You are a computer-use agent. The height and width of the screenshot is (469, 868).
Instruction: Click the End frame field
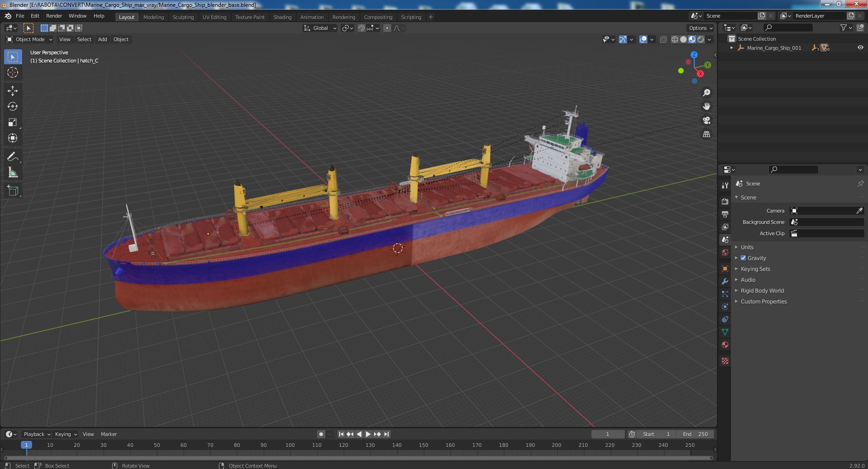pos(695,434)
